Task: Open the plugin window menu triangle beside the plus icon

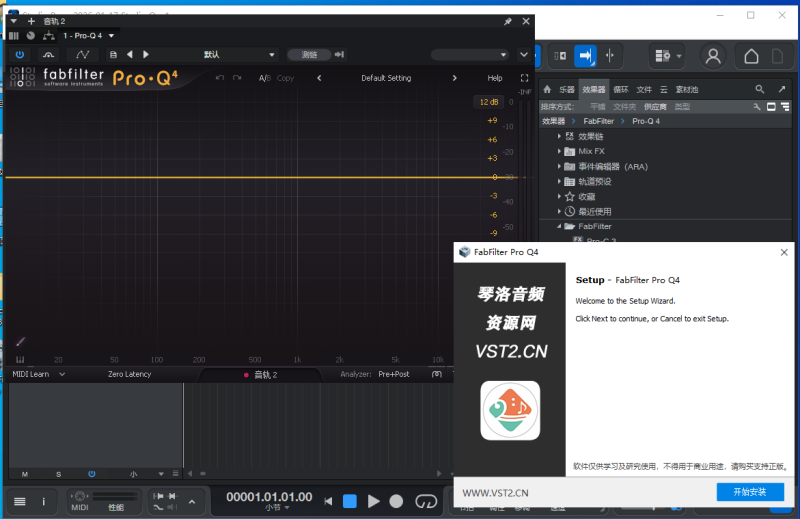Action: 14,21
